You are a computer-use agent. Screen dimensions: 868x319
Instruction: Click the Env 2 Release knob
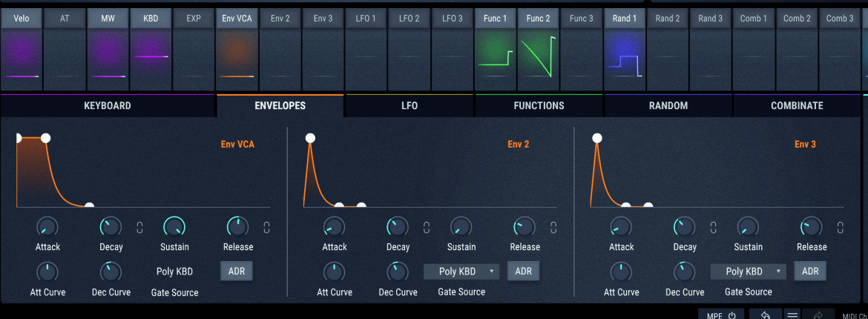coord(525,226)
